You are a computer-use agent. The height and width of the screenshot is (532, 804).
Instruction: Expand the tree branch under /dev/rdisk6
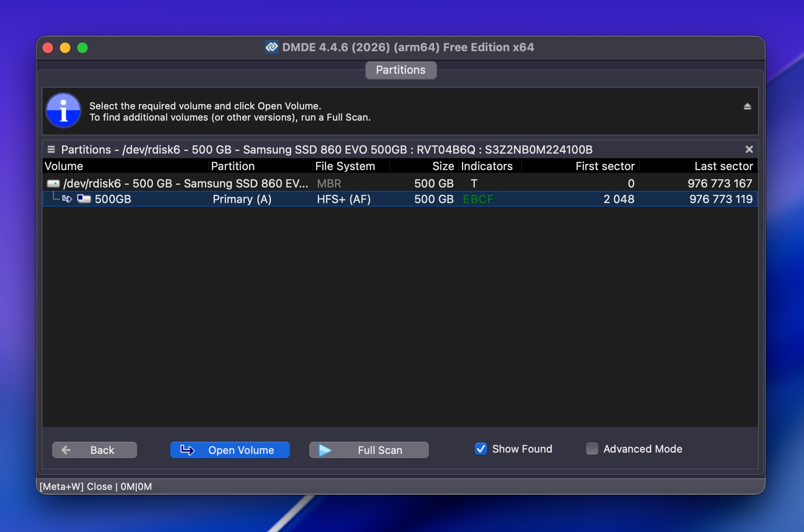point(55,196)
